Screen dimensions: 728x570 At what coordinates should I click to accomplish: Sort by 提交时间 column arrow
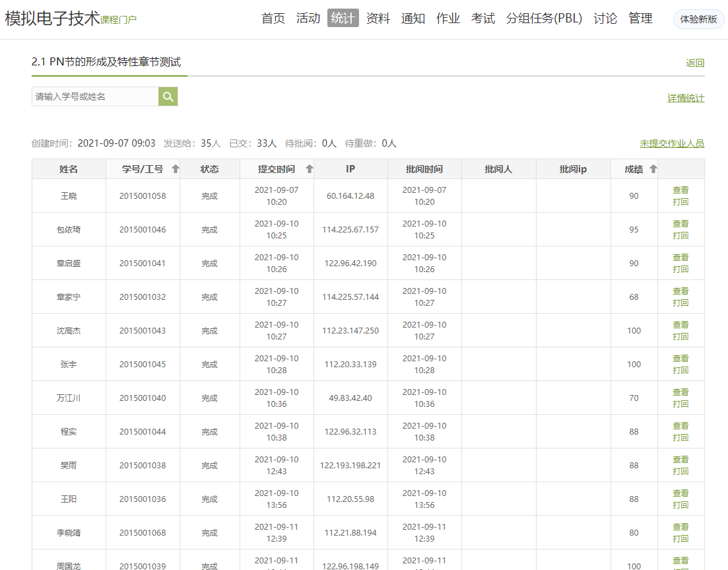pyautogui.click(x=309, y=169)
